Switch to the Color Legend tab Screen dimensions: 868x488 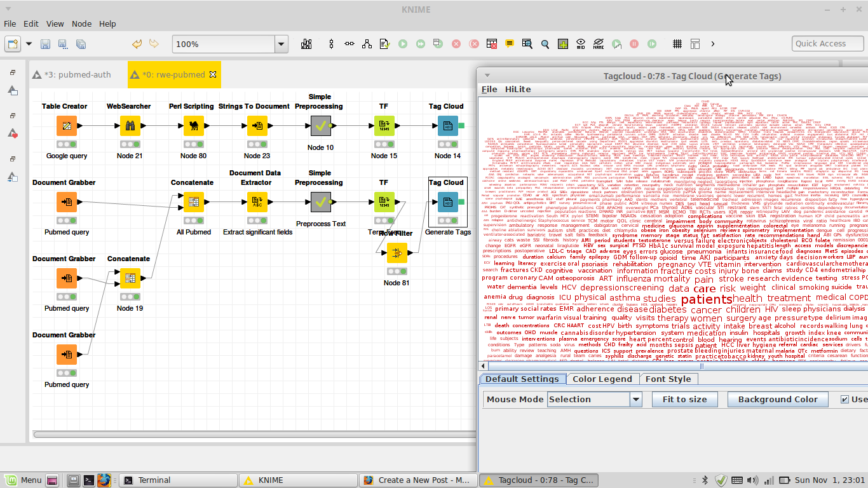pos(602,379)
